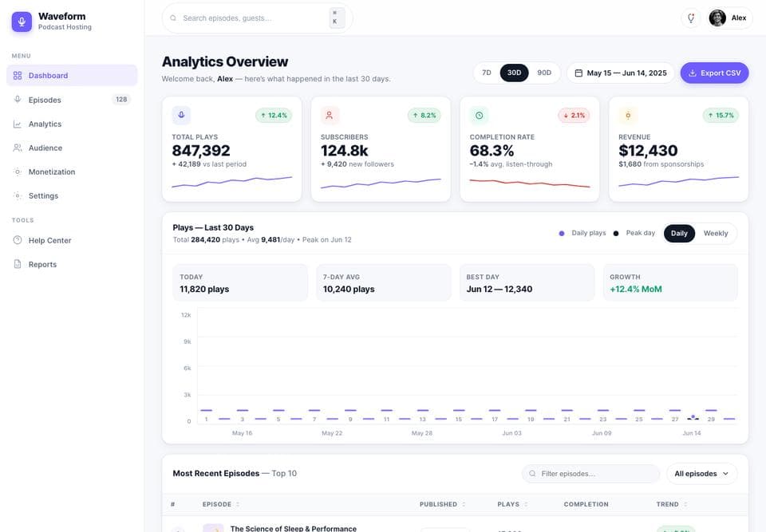This screenshot has width=766, height=532.
Task: Click the 128 episodes count badge
Action: tap(121, 99)
